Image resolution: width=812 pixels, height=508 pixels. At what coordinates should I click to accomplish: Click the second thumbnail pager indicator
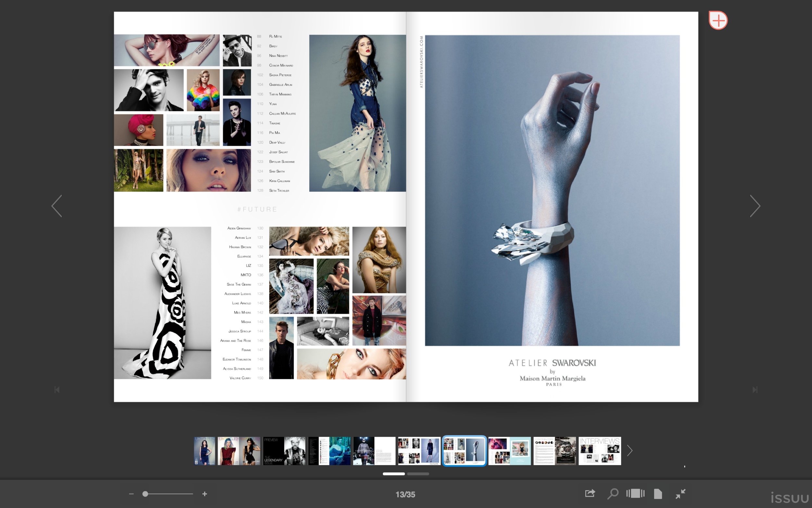click(x=418, y=474)
